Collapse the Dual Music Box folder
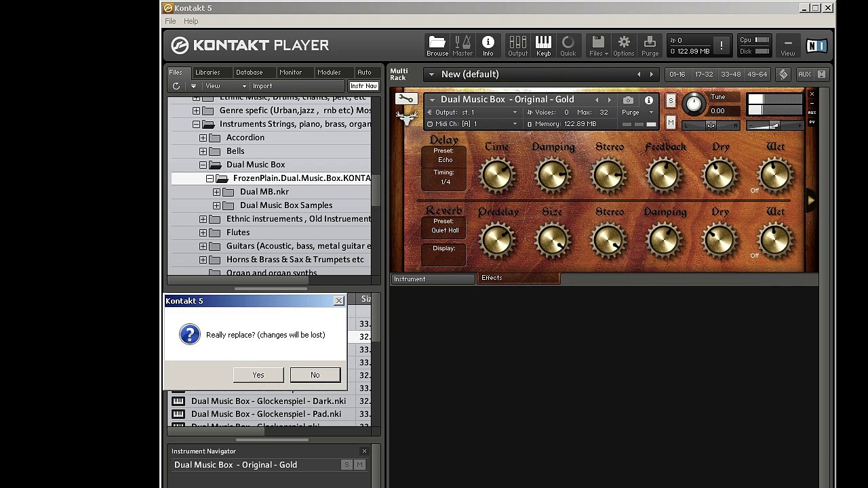The image size is (868, 488). coord(203,165)
